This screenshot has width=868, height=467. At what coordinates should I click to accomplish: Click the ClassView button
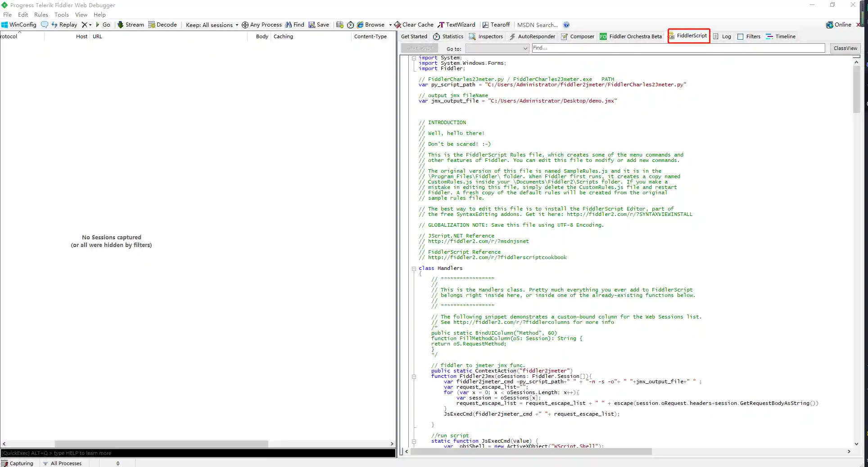point(845,48)
